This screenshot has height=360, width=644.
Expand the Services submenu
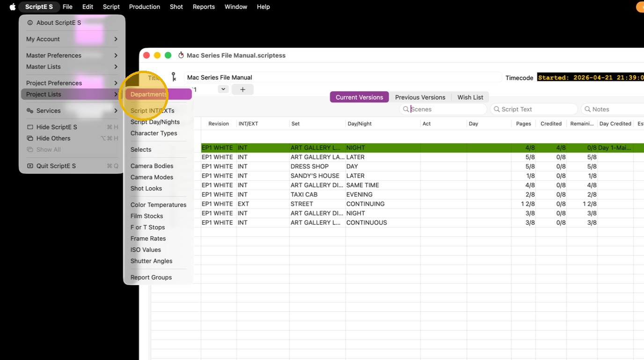coord(72,110)
